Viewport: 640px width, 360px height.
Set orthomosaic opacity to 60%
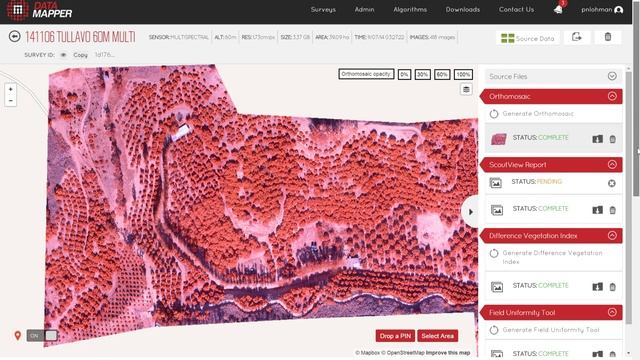tap(442, 75)
